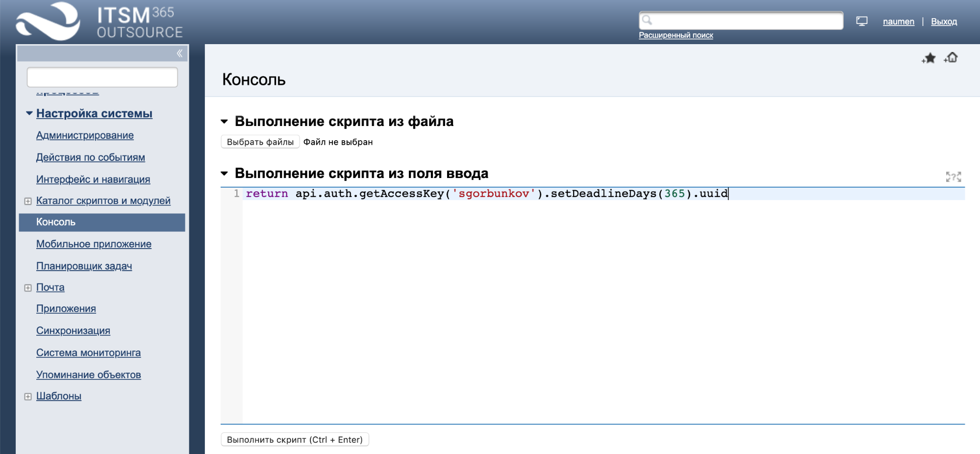Click the magnifier icon in search box
This screenshot has width=980, height=454.
tap(647, 20)
